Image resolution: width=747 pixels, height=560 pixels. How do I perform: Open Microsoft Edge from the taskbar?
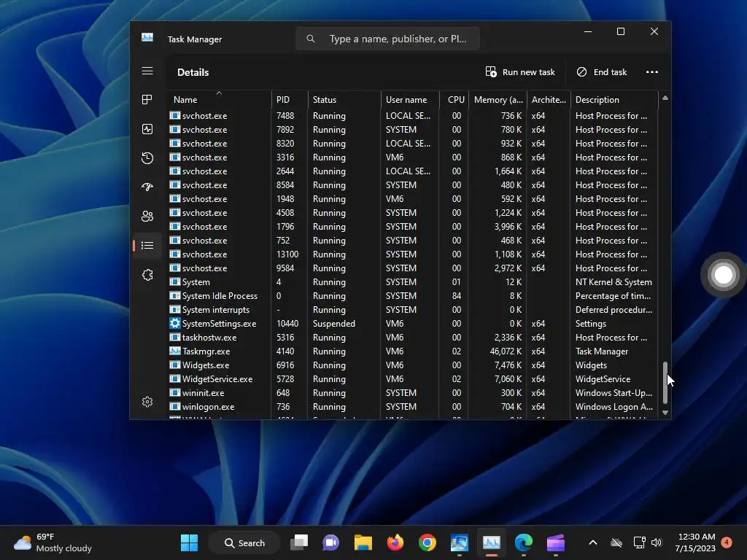coord(524,542)
